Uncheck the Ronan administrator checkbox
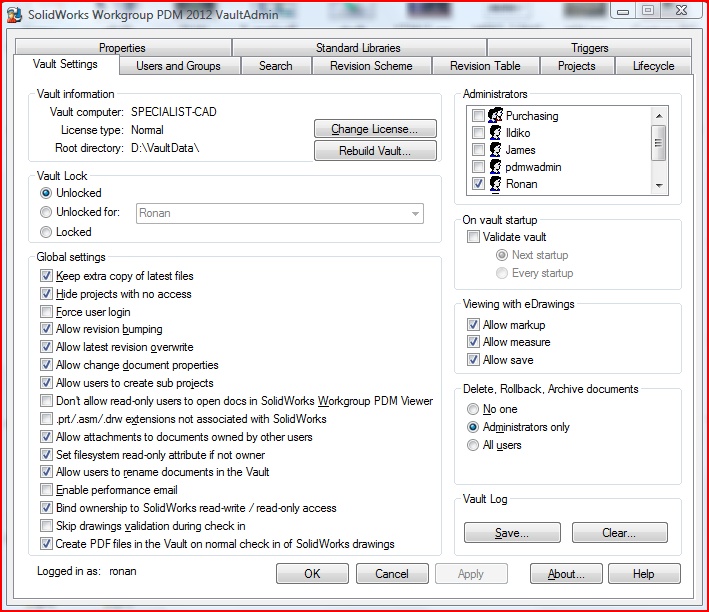The width and height of the screenshot is (709, 612). (478, 184)
